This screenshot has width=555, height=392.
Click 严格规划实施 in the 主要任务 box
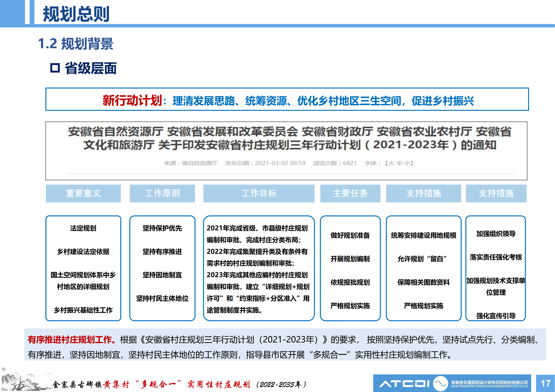pyautogui.click(x=350, y=305)
